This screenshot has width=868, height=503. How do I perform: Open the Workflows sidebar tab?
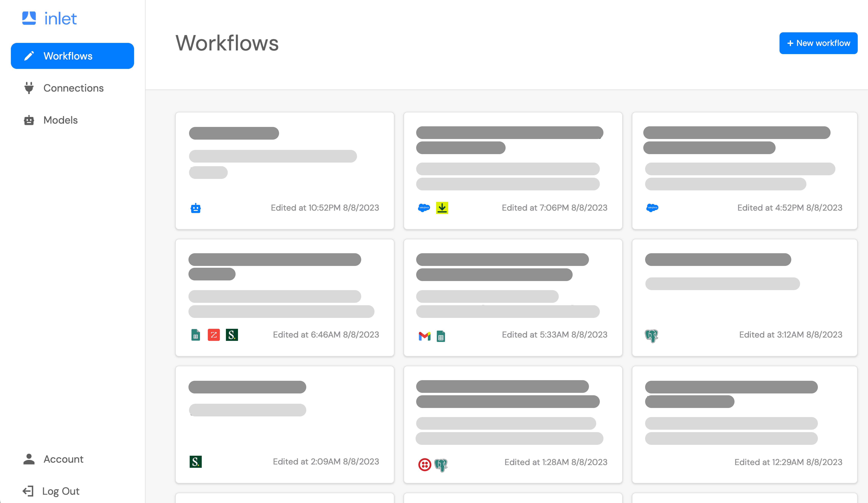click(x=72, y=56)
